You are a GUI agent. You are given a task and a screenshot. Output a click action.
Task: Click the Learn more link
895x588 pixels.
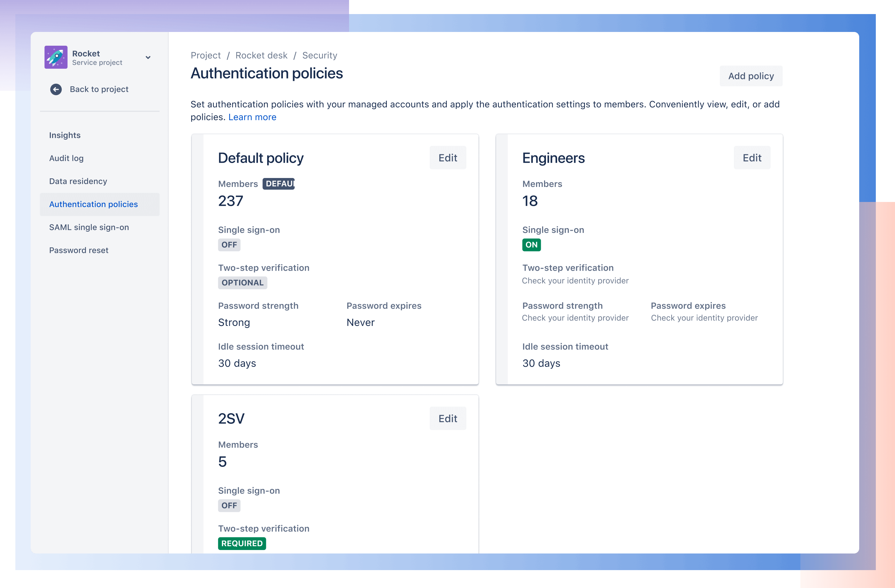(252, 117)
